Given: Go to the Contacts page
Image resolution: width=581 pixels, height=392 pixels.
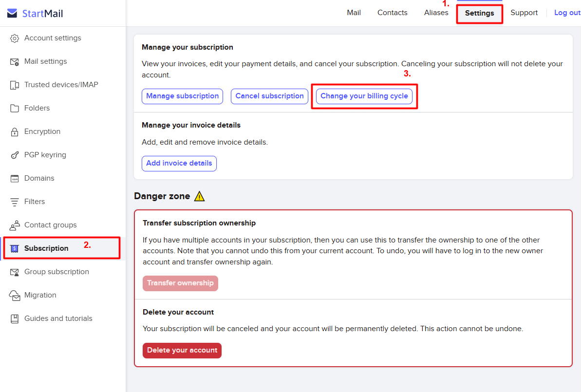Looking at the screenshot, I should [392, 12].
